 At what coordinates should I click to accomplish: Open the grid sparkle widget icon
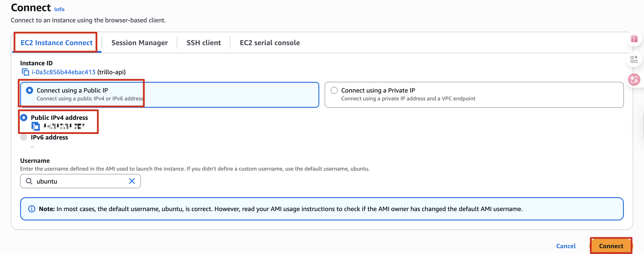[634, 59]
